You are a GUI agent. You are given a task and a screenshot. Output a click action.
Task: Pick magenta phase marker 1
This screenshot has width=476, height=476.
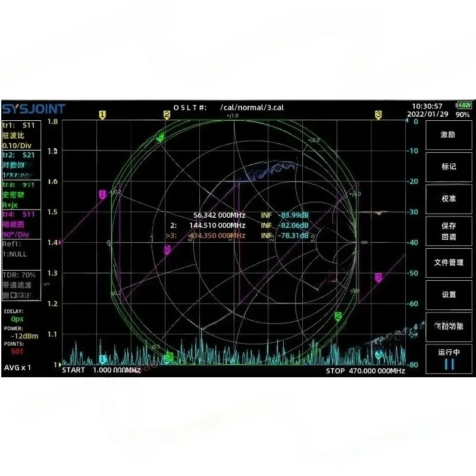point(102,195)
